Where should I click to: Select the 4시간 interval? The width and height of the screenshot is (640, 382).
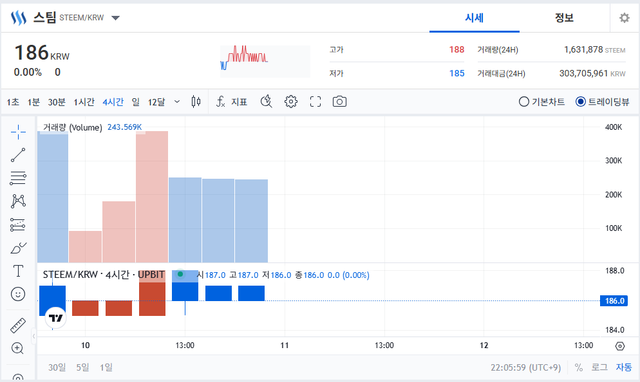click(x=113, y=102)
